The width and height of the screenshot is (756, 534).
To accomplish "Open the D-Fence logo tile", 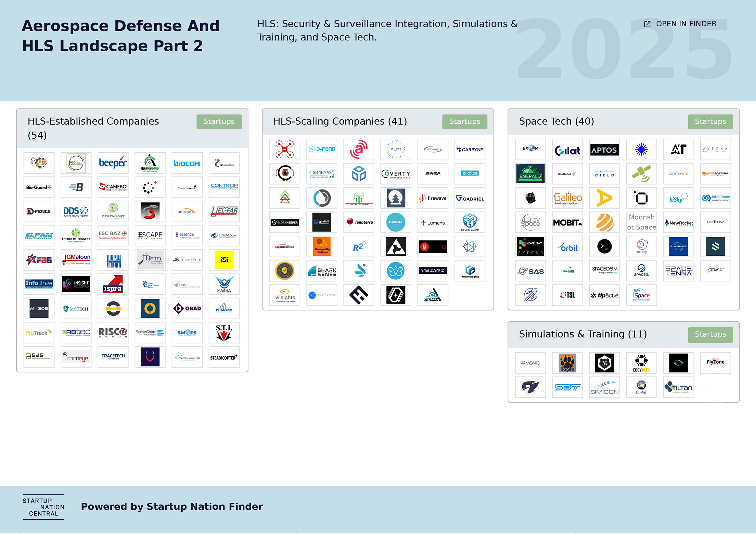I will (39, 212).
